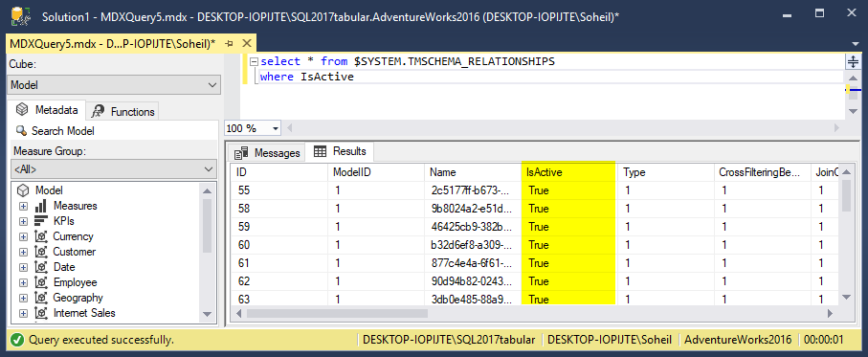868x357 pixels.
Task: Pin the MDXQuery5.mdx document tab
Action: pyautogui.click(x=229, y=44)
